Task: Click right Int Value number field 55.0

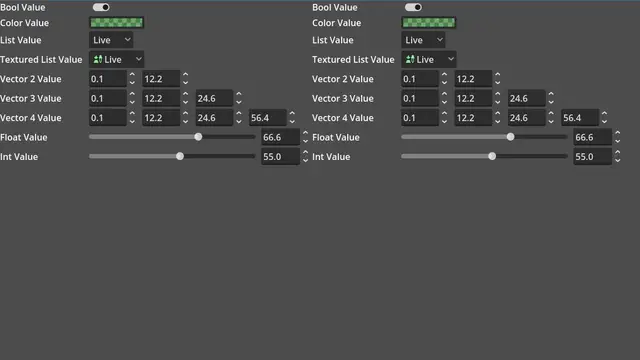Action: pos(593,157)
